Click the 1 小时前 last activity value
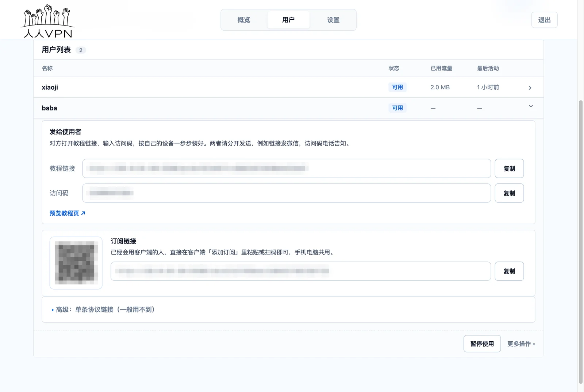The height and width of the screenshot is (392, 584). click(x=488, y=87)
